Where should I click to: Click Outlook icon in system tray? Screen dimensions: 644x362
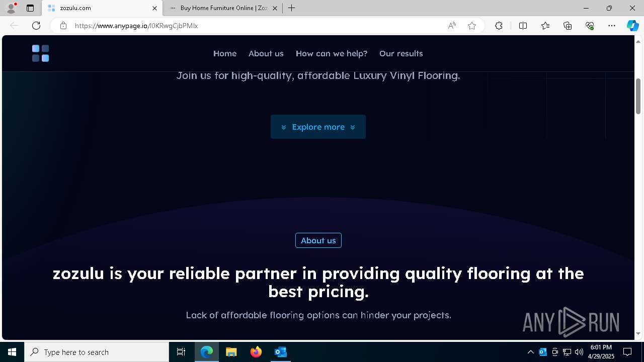[543, 352]
